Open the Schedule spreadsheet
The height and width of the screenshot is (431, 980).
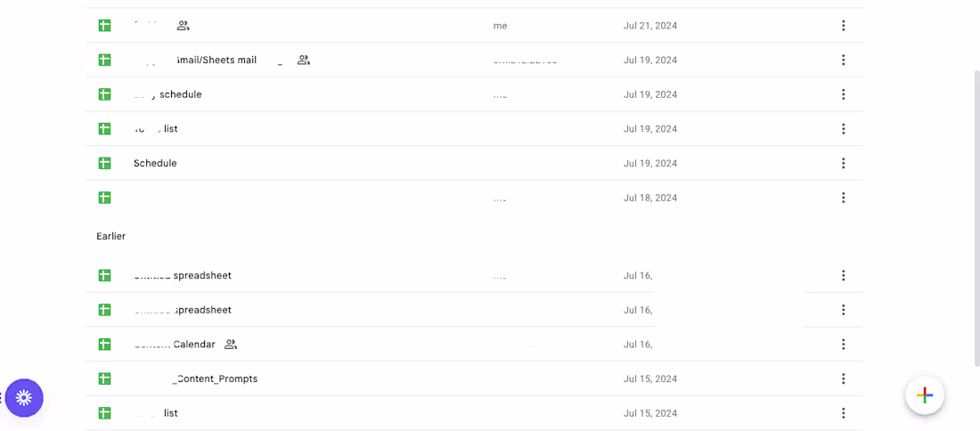point(155,164)
